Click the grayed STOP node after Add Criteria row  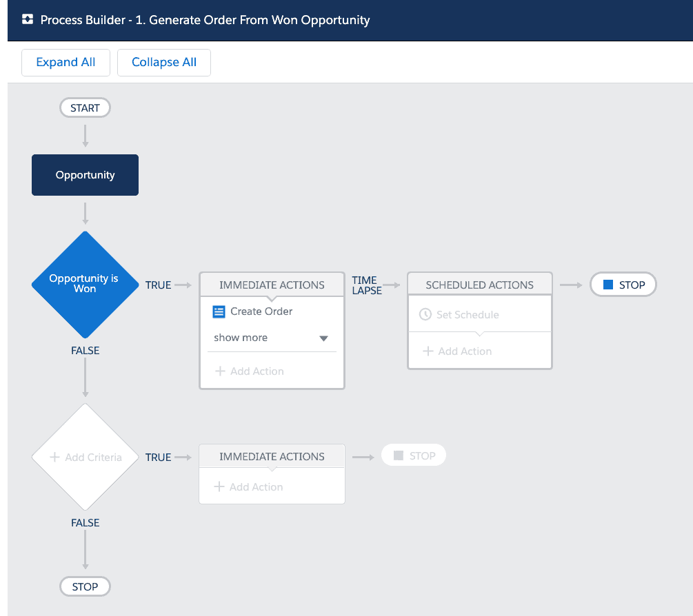(414, 455)
